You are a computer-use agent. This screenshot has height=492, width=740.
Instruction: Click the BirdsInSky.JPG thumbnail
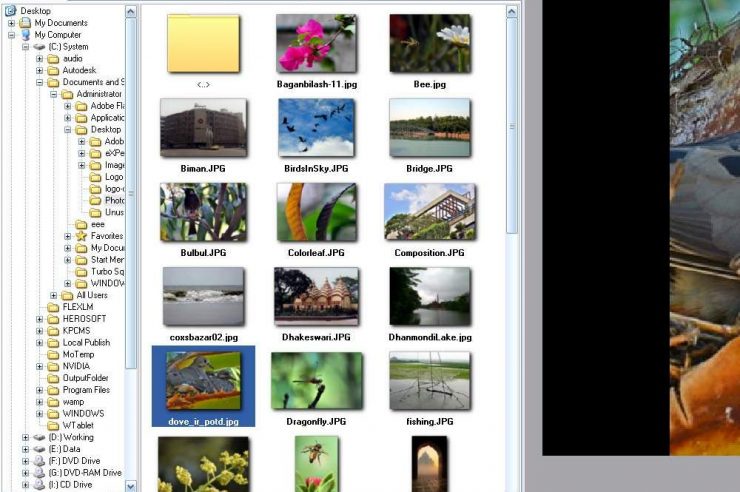click(316, 127)
